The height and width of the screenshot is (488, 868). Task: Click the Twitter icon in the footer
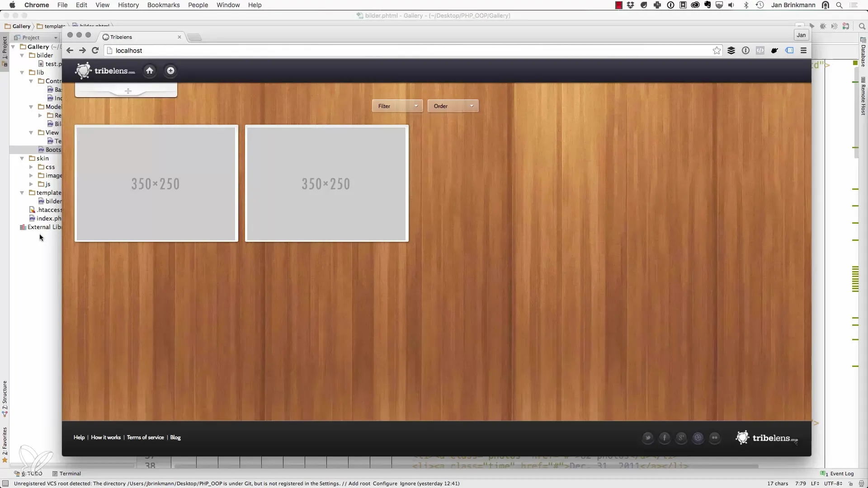pos(648,437)
